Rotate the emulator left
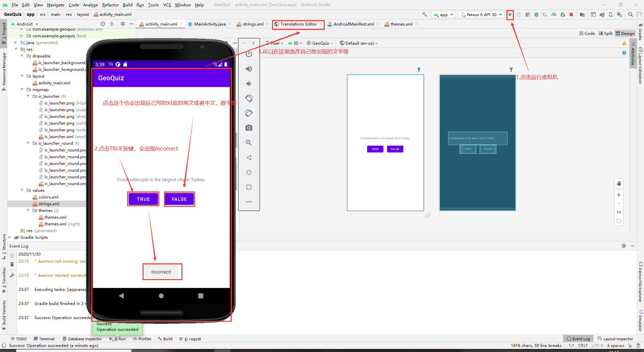Screen dimensions: 644x352 (x=249, y=98)
